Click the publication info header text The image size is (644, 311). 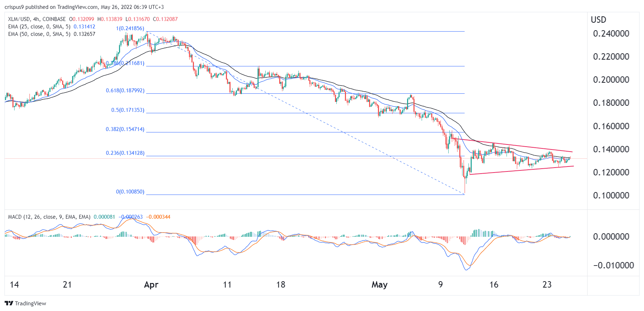[x=84, y=7]
